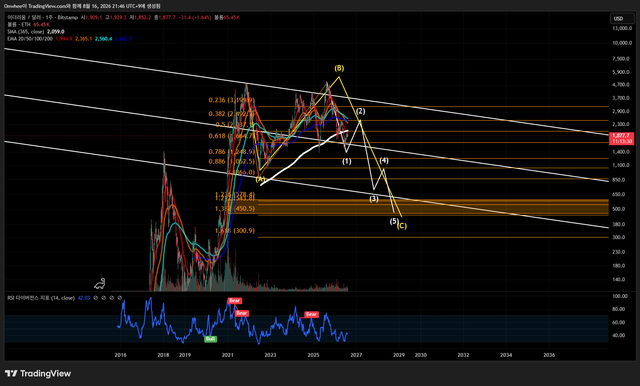Image resolution: width=640 pixels, height=386 pixels.
Task: Click the header text with creation date
Action: coord(82,6)
